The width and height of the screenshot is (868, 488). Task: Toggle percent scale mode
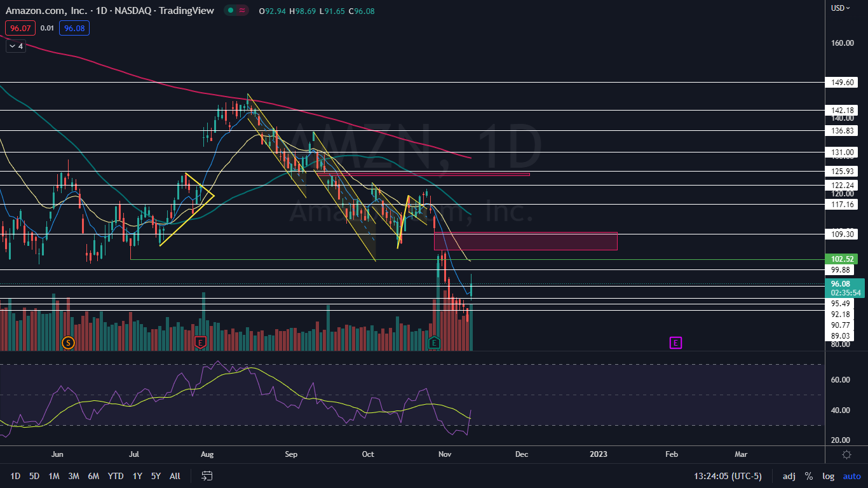809,476
